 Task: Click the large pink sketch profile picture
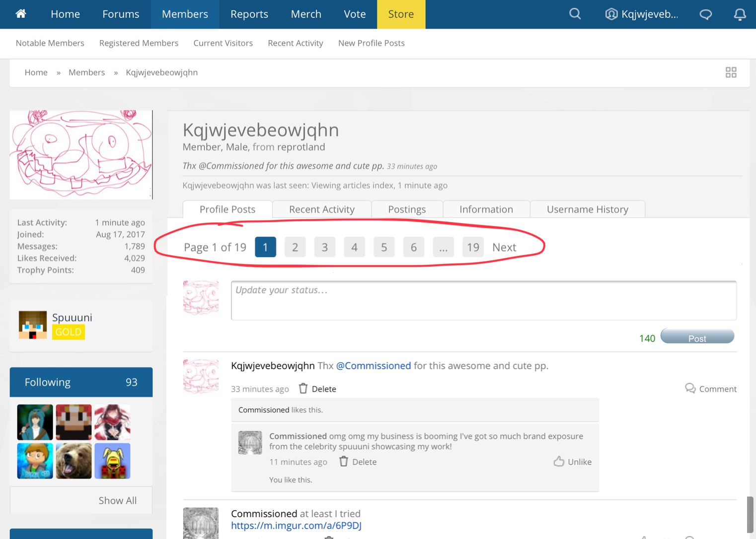tap(81, 154)
